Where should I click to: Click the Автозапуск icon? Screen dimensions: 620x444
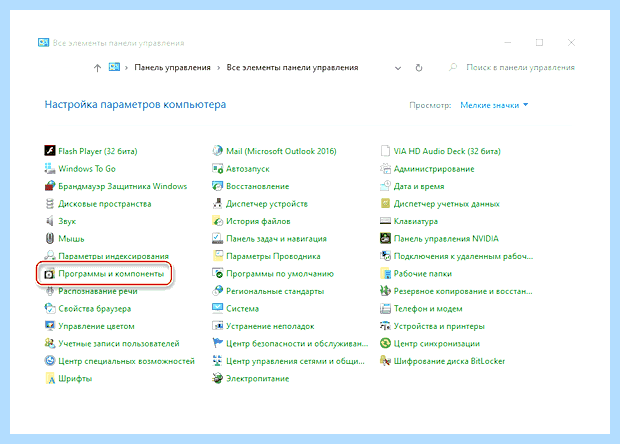pyautogui.click(x=217, y=168)
